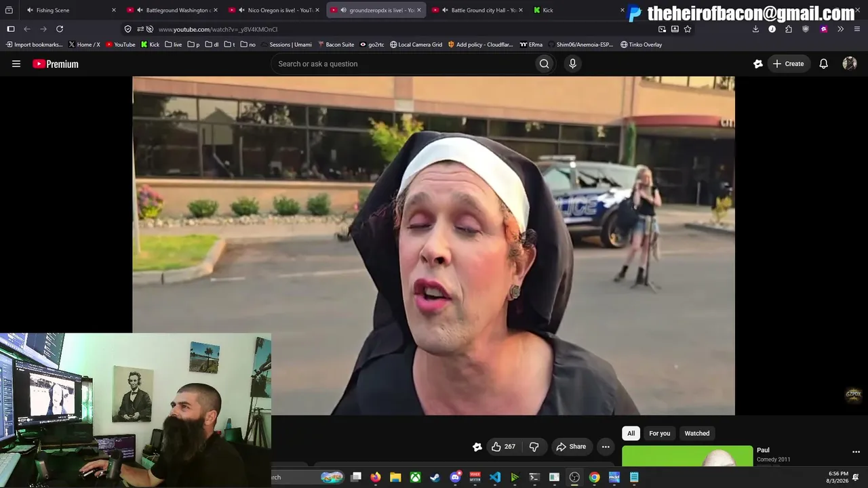Open the YouTube account avatar menu
This screenshot has height=488, width=868.
click(x=850, y=64)
